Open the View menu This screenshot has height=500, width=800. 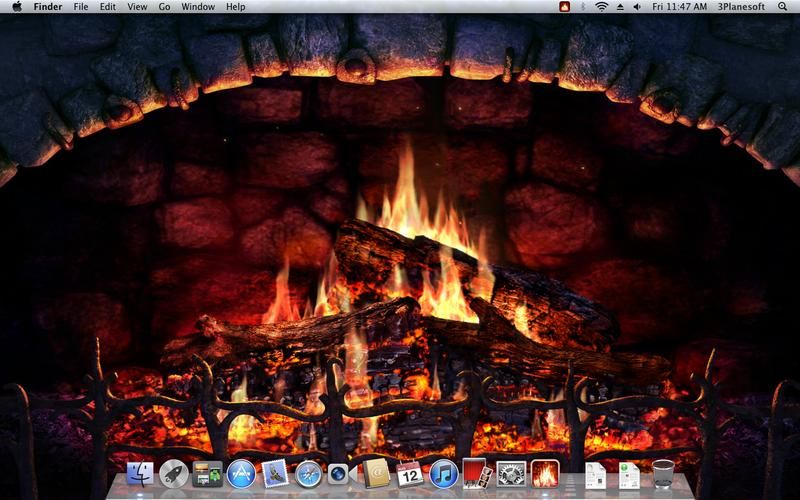click(x=137, y=7)
